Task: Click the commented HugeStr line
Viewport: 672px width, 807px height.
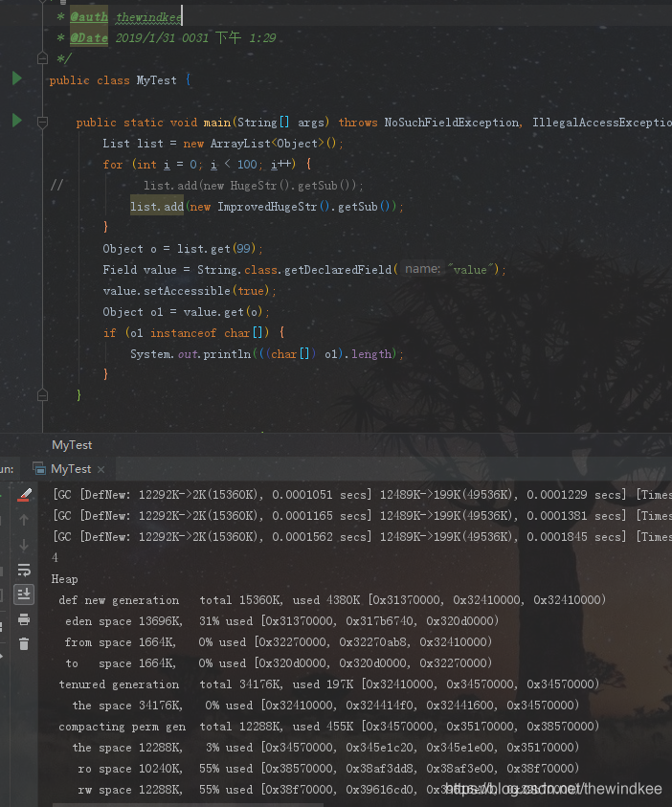Action: point(253,186)
